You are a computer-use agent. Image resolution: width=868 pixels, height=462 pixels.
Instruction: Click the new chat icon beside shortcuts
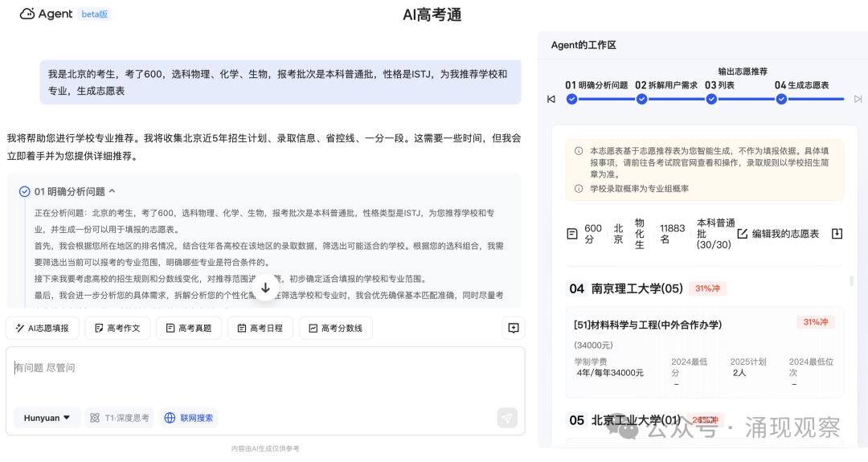[513, 328]
